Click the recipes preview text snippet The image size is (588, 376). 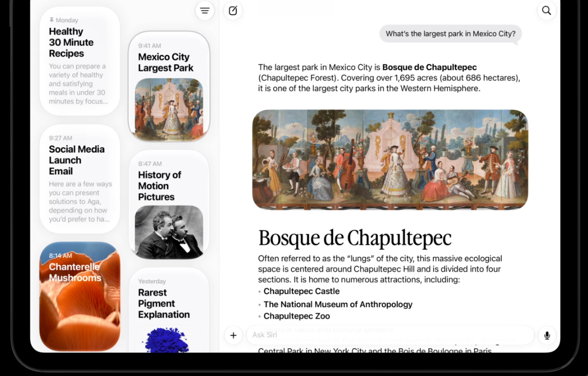tap(79, 84)
